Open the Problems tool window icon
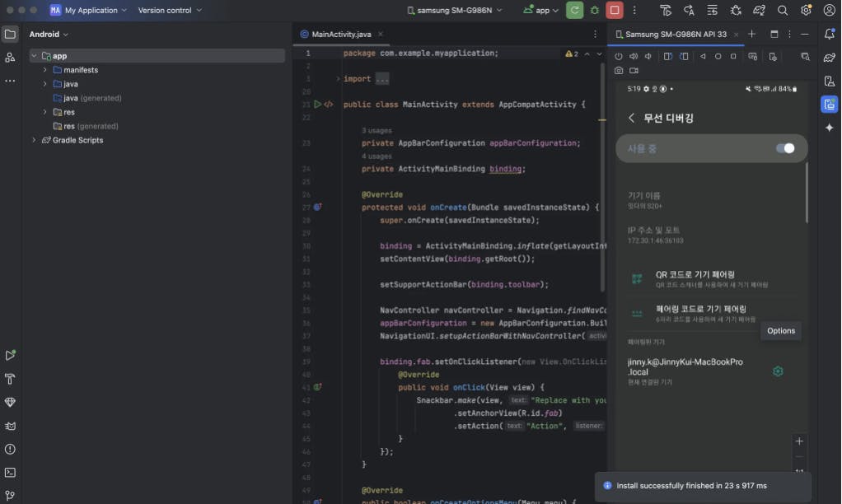Viewport: 842px width, 504px height. pyautogui.click(x=10, y=450)
